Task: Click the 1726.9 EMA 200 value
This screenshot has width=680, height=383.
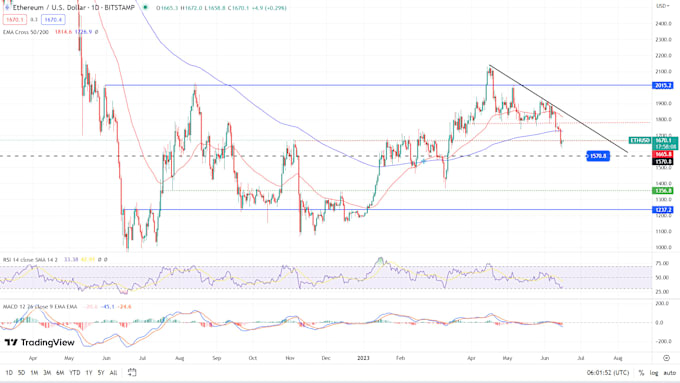Action: (83, 32)
